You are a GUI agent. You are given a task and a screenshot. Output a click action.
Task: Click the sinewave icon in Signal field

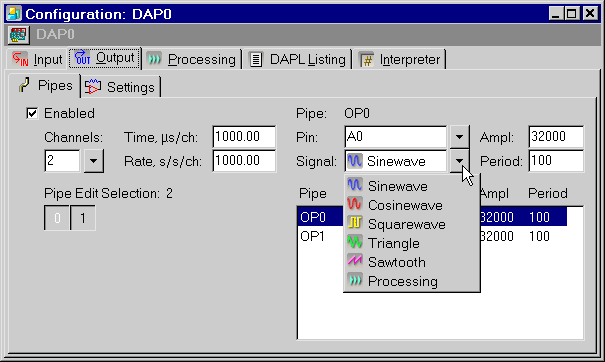click(355, 161)
